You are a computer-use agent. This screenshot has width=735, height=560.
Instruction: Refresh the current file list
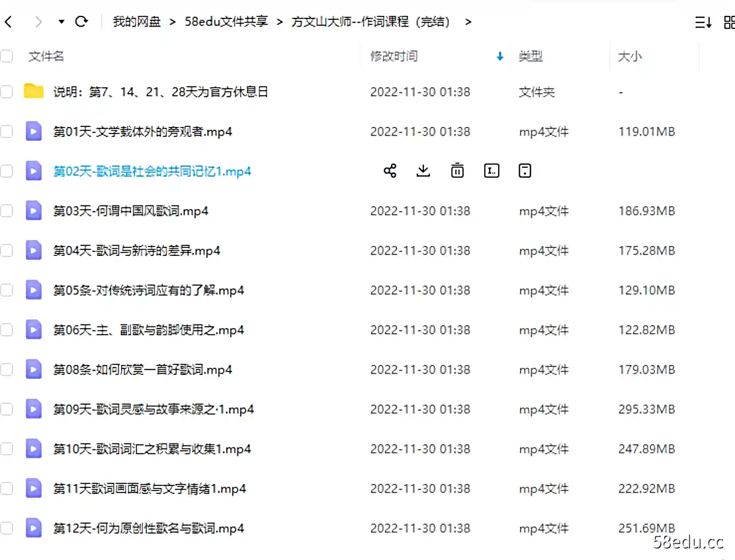[81, 22]
